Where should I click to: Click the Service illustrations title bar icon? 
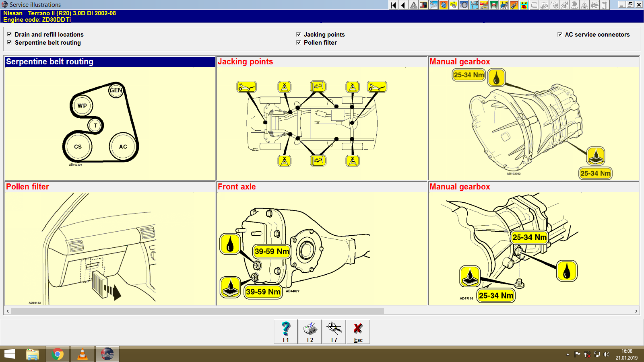point(4,5)
